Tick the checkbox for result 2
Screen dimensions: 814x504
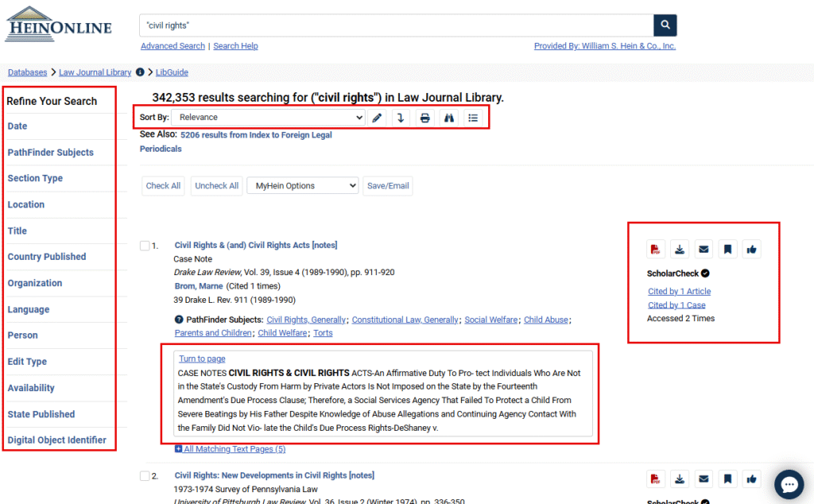click(145, 476)
